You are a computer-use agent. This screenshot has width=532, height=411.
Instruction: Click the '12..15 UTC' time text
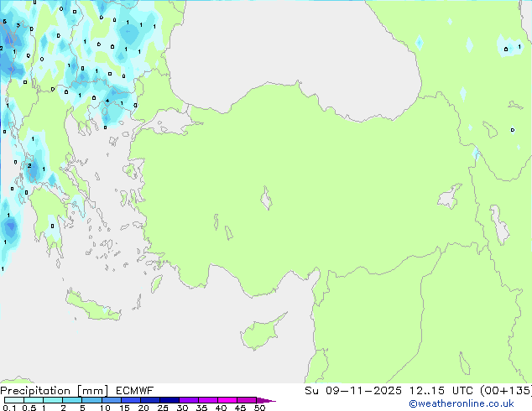click(441, 391)
